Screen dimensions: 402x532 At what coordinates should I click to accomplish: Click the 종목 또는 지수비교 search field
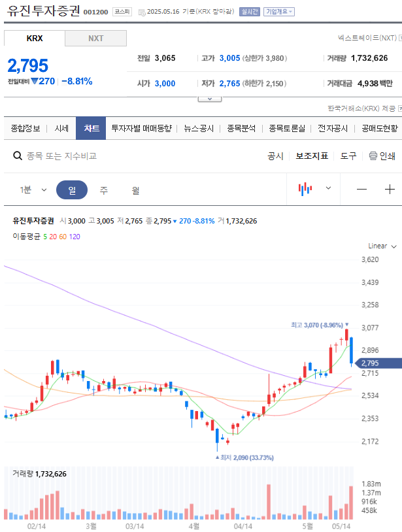61,156
